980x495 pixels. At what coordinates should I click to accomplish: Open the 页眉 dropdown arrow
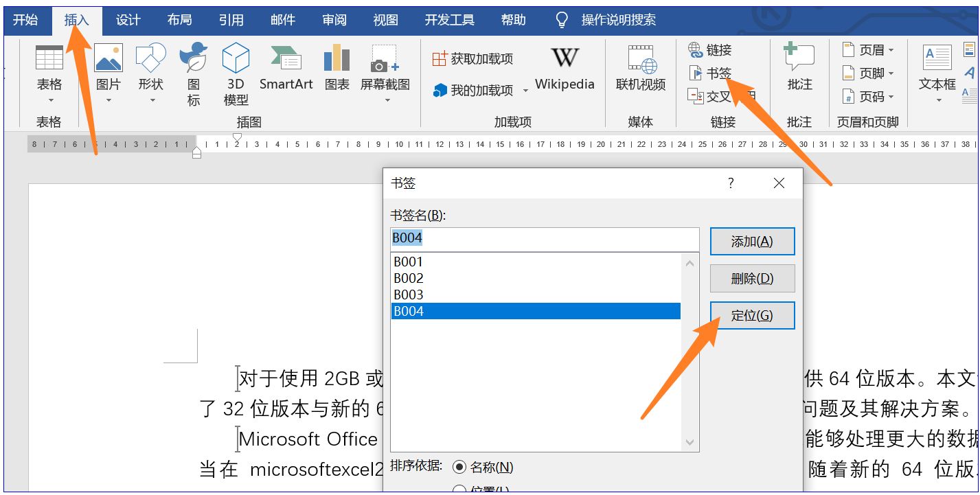[x=891, y=50]
